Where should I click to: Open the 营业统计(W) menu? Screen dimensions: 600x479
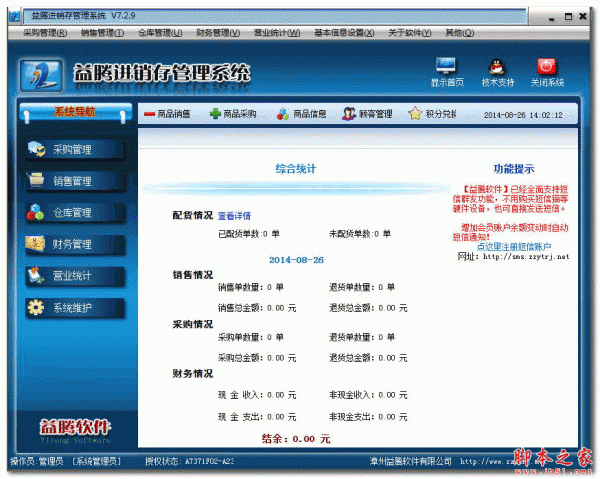(277, 33)
